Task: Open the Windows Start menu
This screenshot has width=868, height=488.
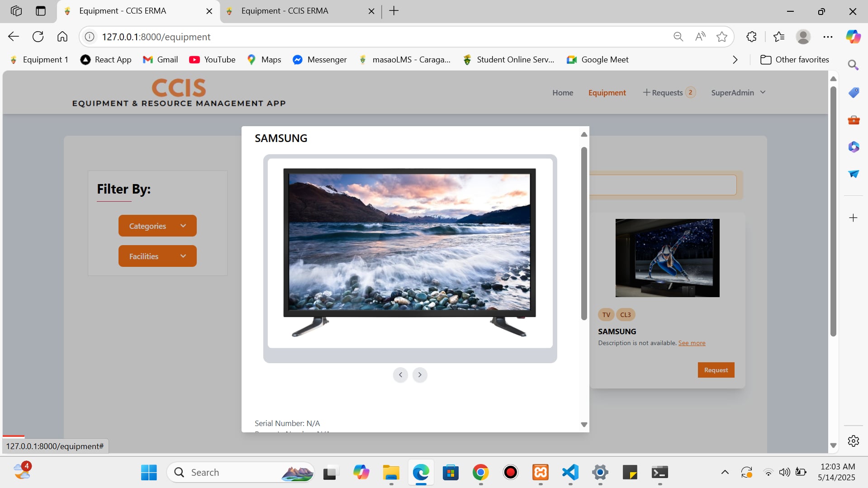Action: [x=149, y=473]
